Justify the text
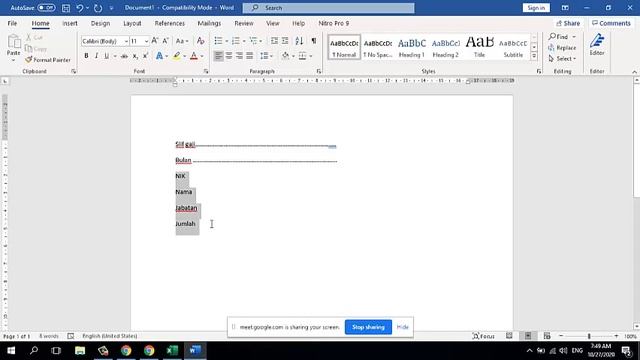 pyautogui.click(x=249, y=56)
